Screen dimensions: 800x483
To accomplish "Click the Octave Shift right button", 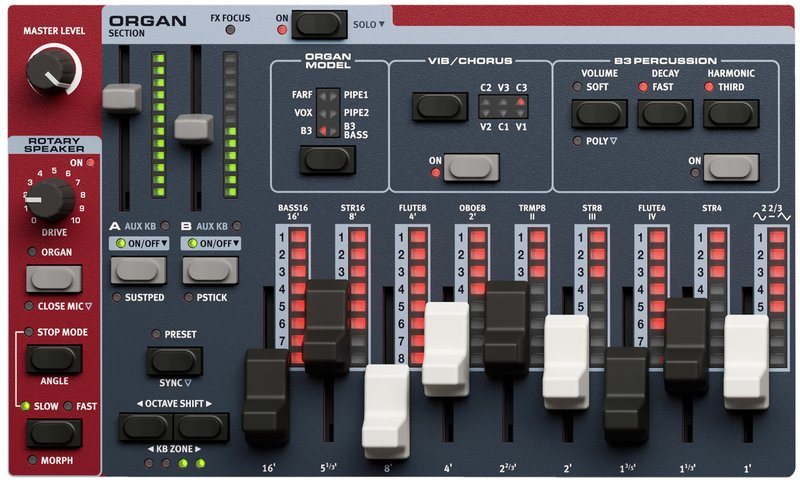I will tap(202, 427).
